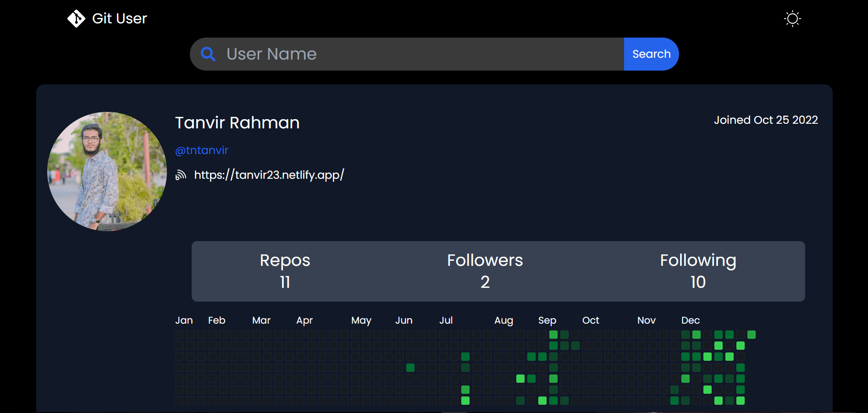Click the Jun month label
The height and width of the screenshot is (413, 868).
click(404, 320)
